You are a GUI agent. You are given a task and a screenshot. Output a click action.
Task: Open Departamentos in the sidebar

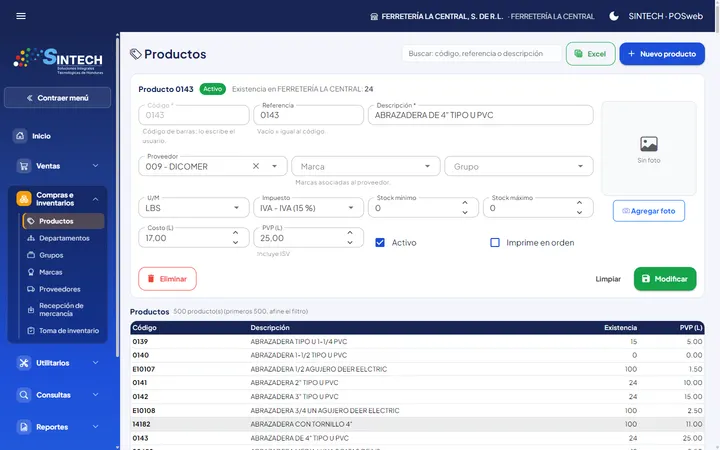point(63,238)
